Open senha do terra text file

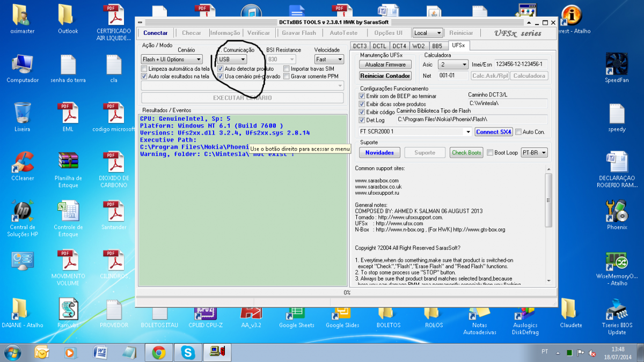pyautogui.click(x=68, y=68)
